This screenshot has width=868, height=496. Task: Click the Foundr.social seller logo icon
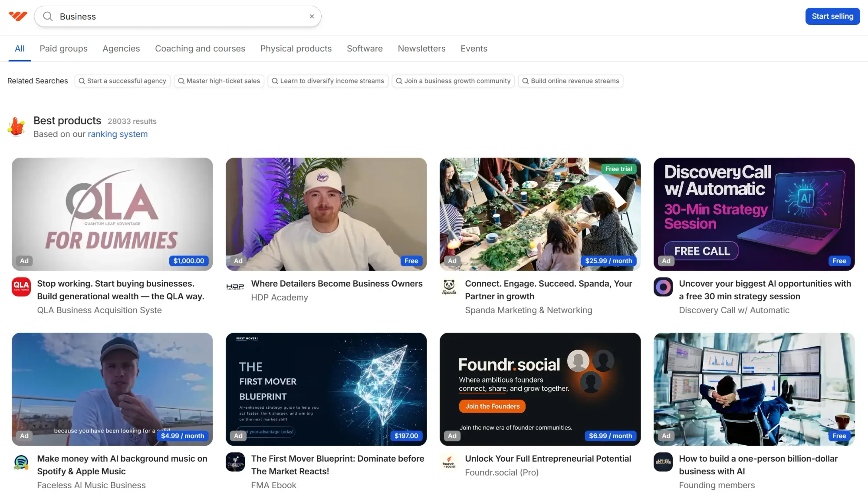click(x=449, y=462)
